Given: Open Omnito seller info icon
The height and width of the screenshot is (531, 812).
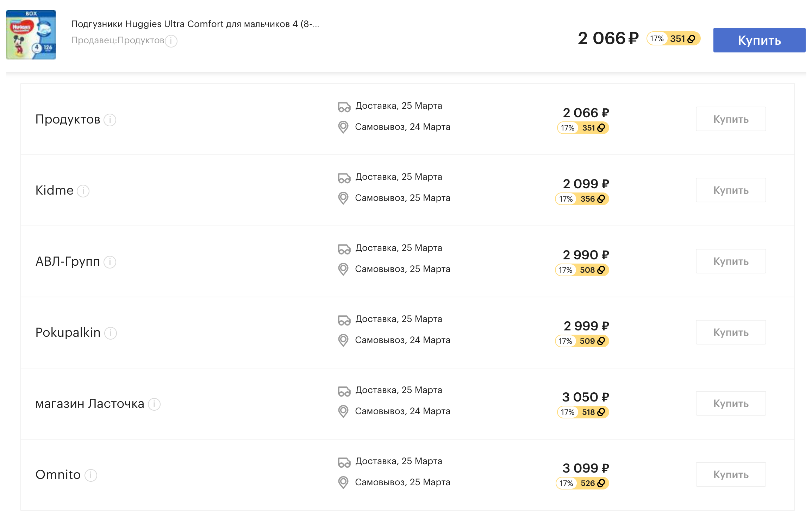Looking at the screenshot, I should coord(91,475).
